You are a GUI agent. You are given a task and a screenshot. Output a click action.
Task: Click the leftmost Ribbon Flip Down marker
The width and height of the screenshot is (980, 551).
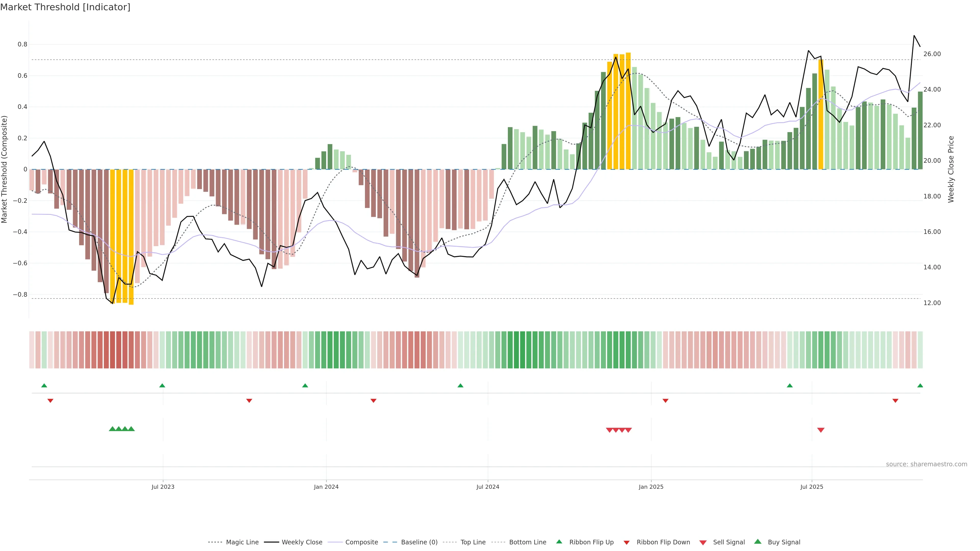click(50, 401)
